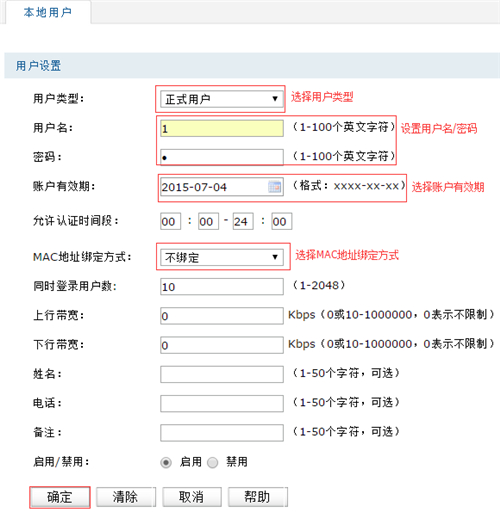Click the 允许认证时间段 label

76,221
